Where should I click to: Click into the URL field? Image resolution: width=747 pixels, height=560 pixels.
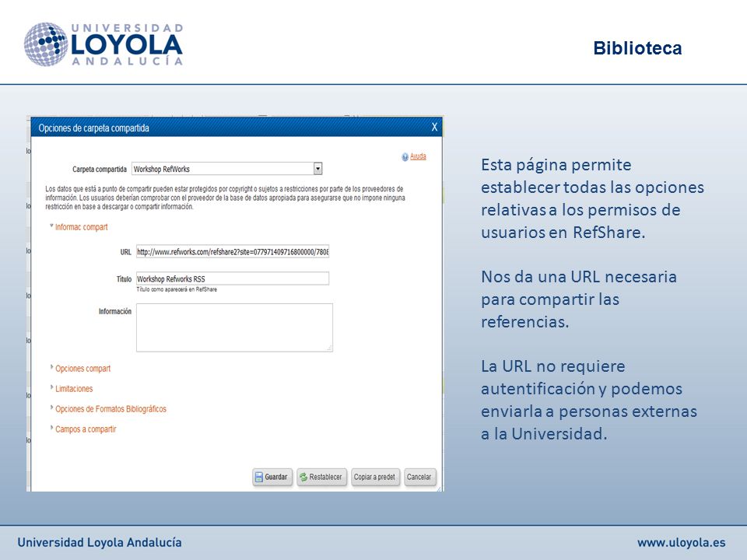233,251
